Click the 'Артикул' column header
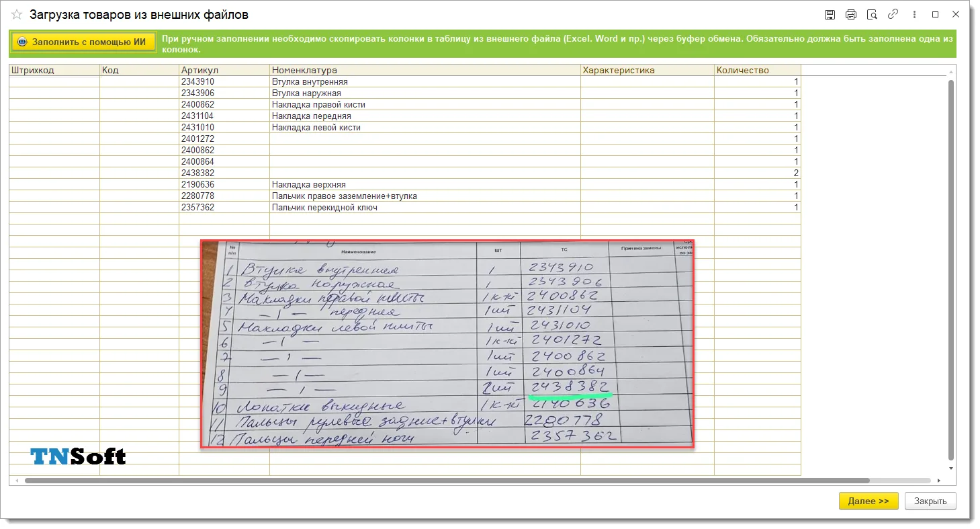 pyautogui.click(x=224, y=70)
